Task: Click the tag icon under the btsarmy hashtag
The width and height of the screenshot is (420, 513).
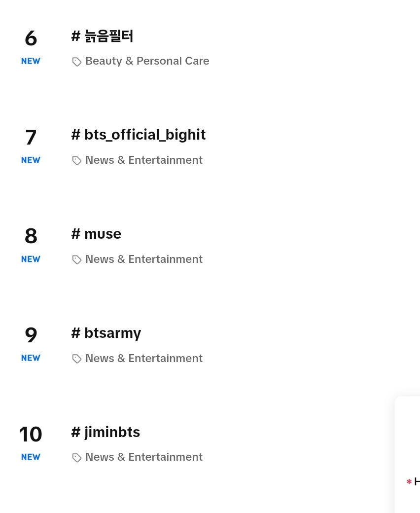Action: 77,359
